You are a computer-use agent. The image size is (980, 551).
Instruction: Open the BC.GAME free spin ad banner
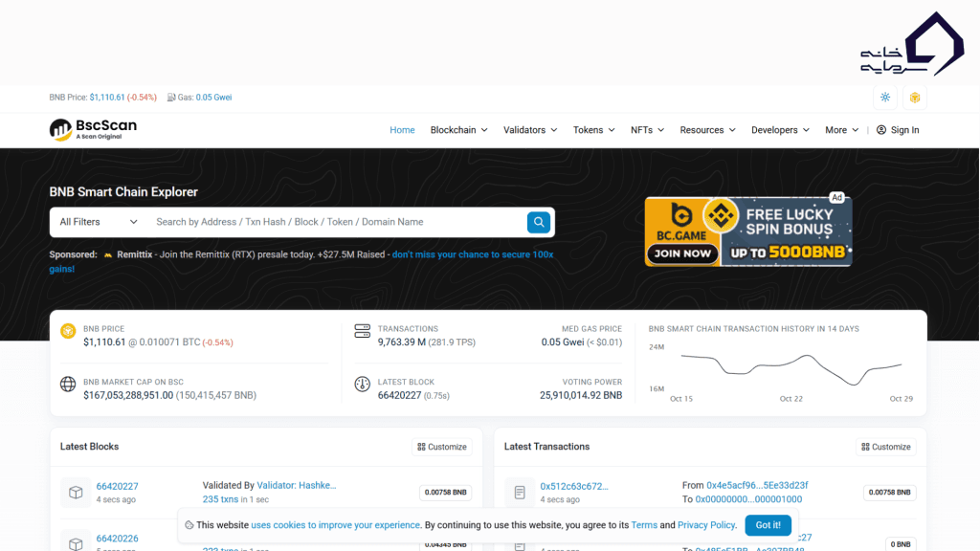(x=747, y=231)
